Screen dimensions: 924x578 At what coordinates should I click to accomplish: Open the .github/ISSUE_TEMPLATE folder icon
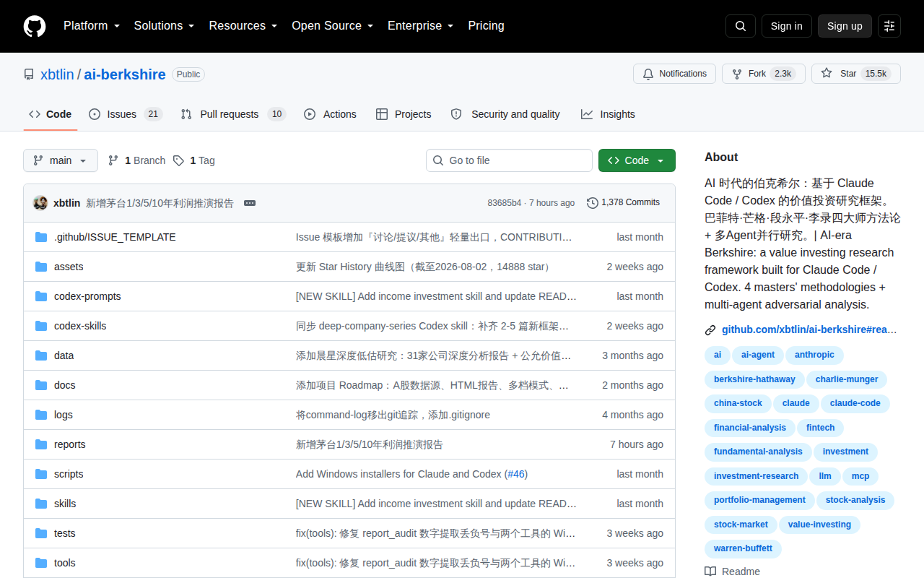pyautogui.click(x=41, y=237)
